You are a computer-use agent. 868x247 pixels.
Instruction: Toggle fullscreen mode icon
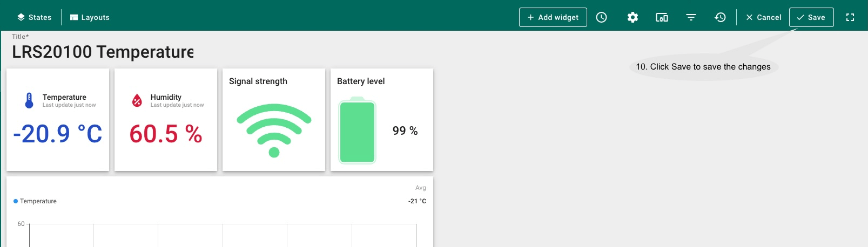(x=850, y=17)
